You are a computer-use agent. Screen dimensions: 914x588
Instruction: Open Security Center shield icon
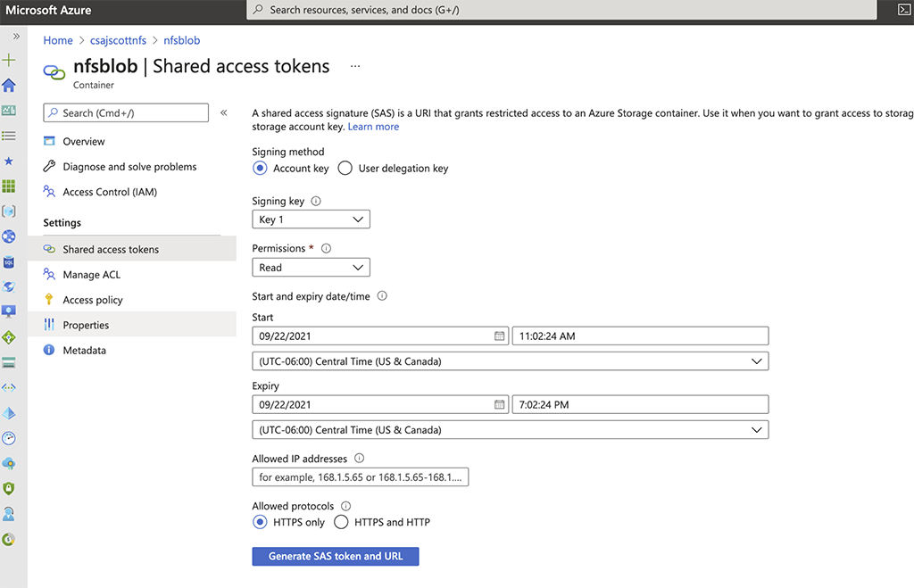[9, 488]
